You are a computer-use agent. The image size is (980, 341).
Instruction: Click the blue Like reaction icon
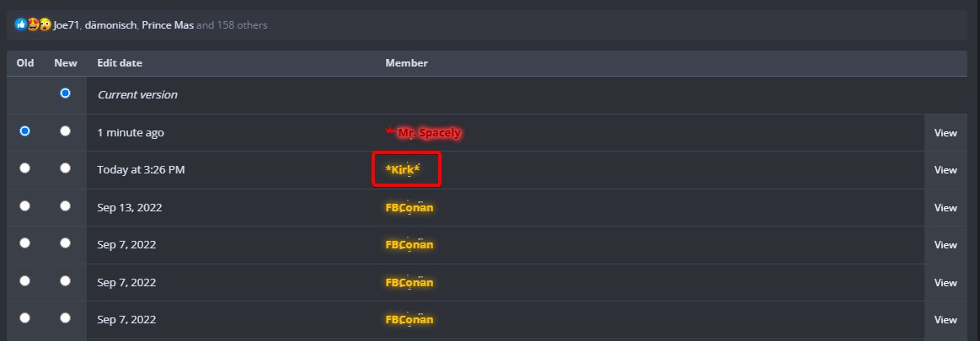pos(20,25)
